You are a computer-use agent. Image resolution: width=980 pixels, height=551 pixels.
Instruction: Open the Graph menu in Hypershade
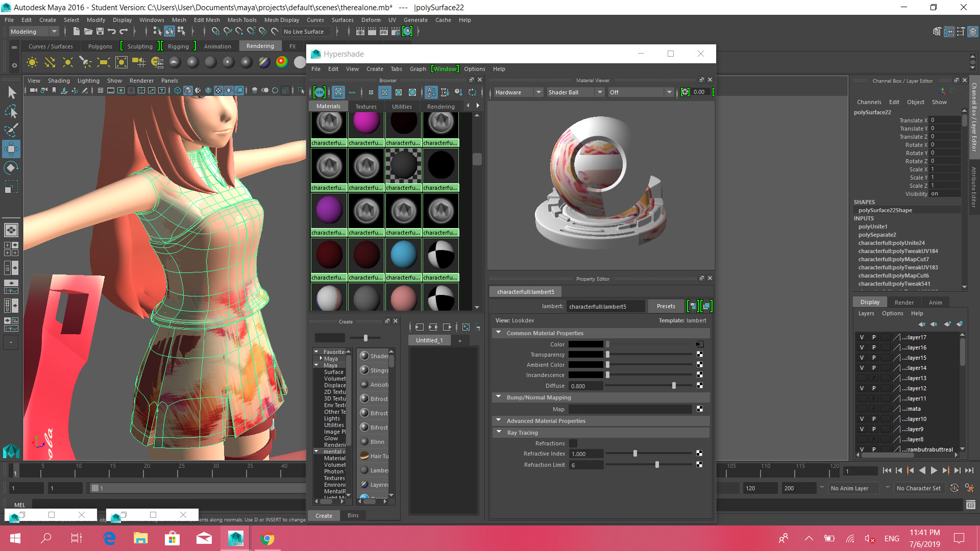click(x=418, y=69)
